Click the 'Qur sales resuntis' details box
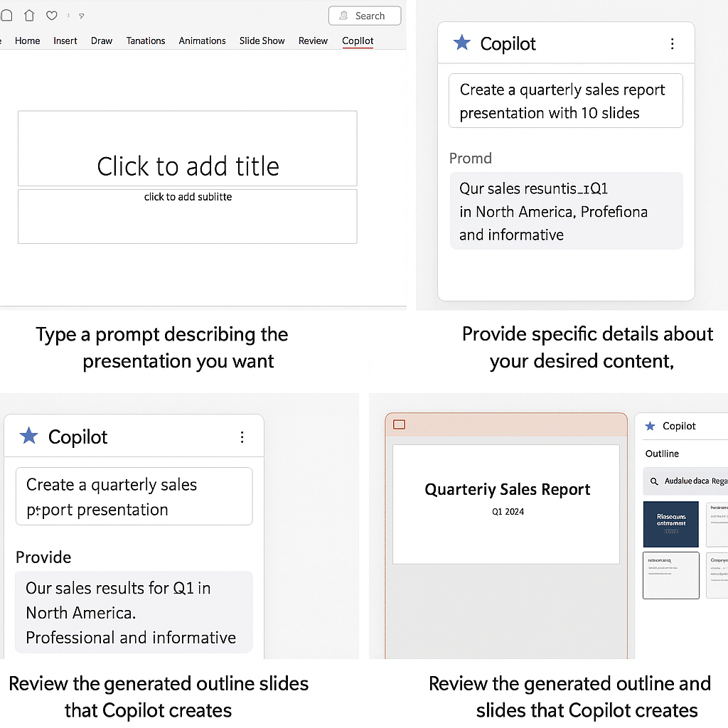This screenshot has width=728, height=728. 567,210
